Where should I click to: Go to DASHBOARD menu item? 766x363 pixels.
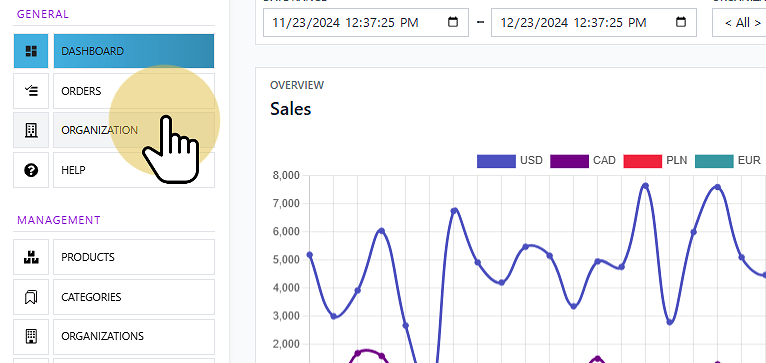click(134, 51)
